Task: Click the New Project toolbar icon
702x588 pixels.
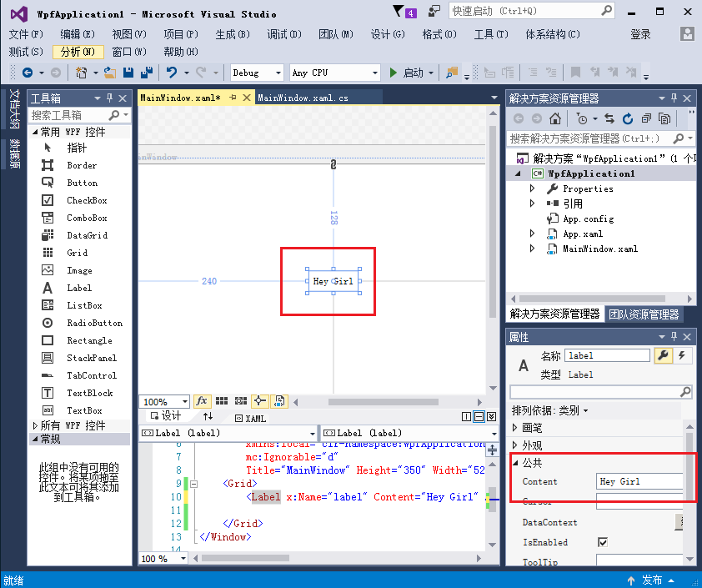Action: click(82, 73)
